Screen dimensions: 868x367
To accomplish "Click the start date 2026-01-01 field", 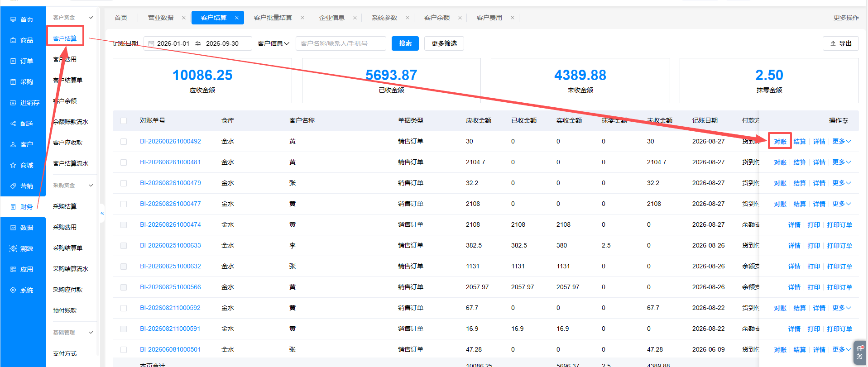I will pos(173,43).
